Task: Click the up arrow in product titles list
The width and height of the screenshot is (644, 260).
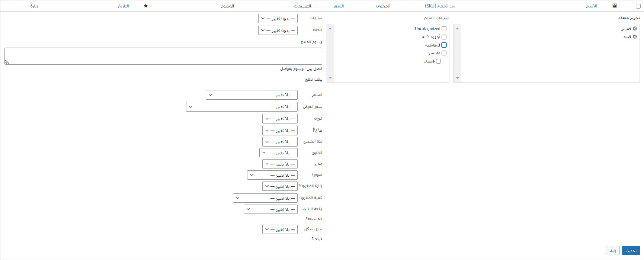Action: [457, 29]
